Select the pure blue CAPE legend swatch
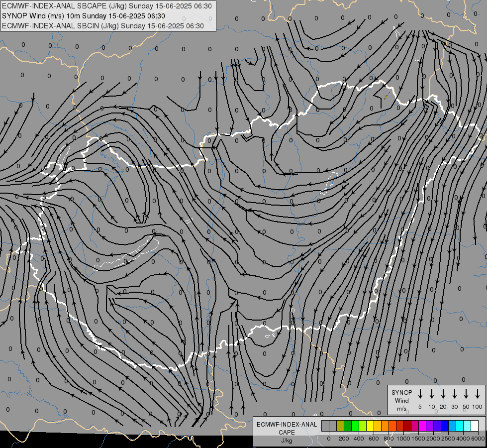Viewport: 487px width, 448px height. (444, 426)
